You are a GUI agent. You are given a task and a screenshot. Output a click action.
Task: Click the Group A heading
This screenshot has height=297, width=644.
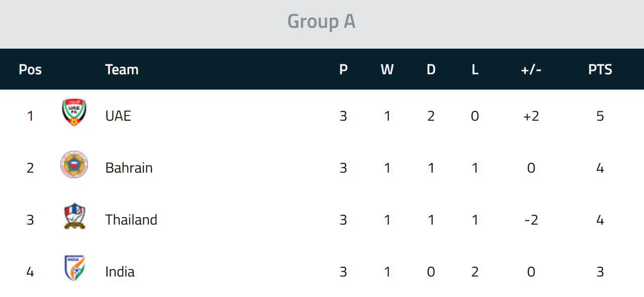(x=321, y=22)
